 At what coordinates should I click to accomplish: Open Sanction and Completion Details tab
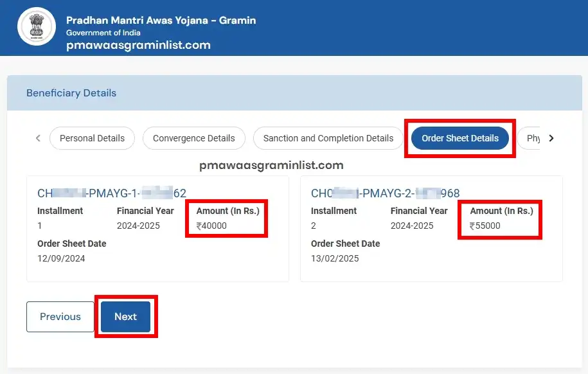point(328,138)
